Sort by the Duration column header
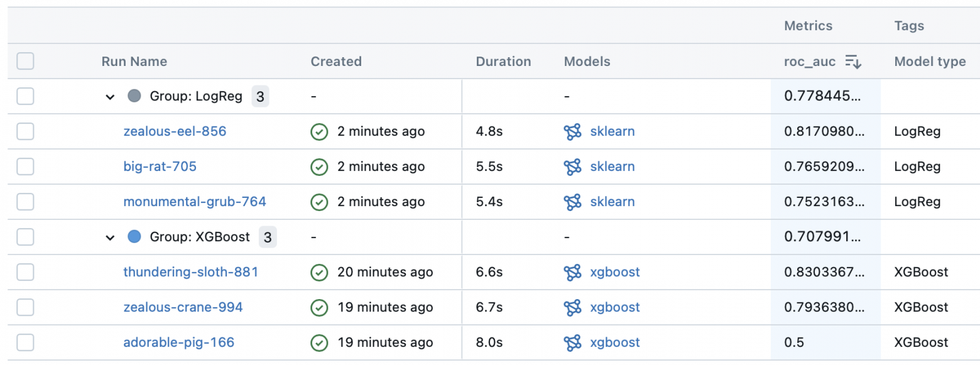Image resolution: width=980 pixels, height=365 pixels. (x=503, y=62)
